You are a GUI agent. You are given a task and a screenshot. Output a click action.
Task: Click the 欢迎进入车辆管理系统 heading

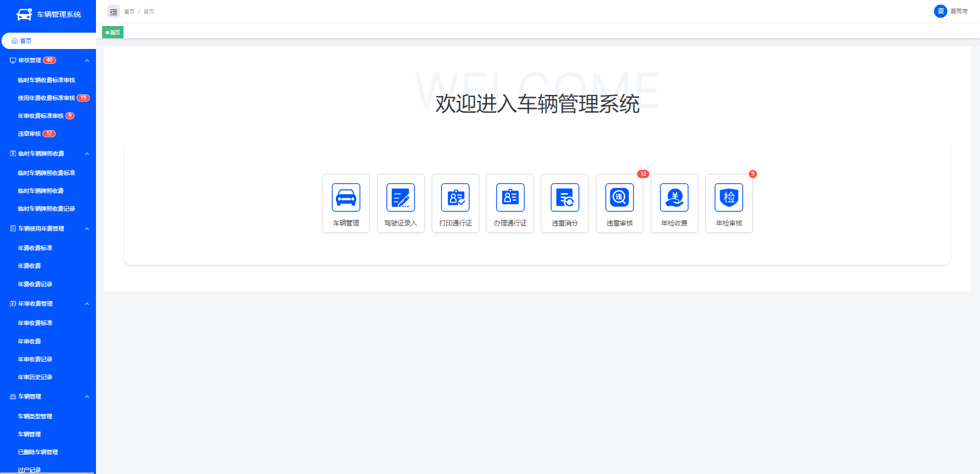[x=537, y=104]
